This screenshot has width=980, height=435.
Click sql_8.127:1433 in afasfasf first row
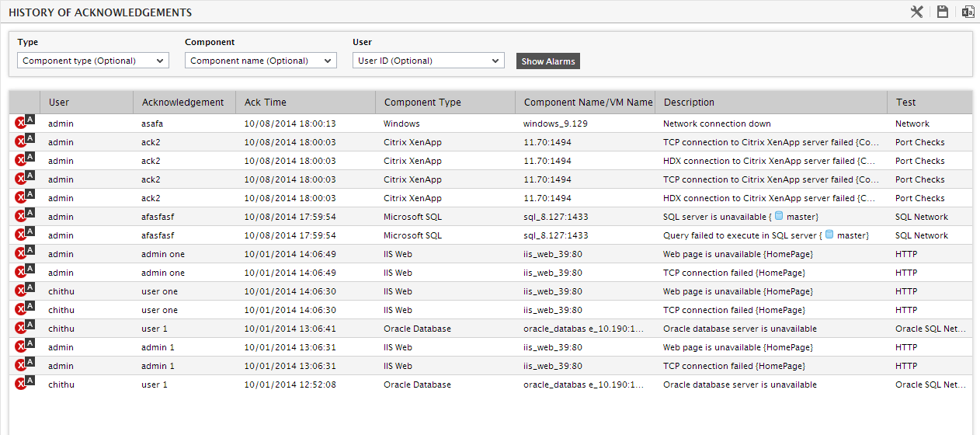click(x=556, y=217)
